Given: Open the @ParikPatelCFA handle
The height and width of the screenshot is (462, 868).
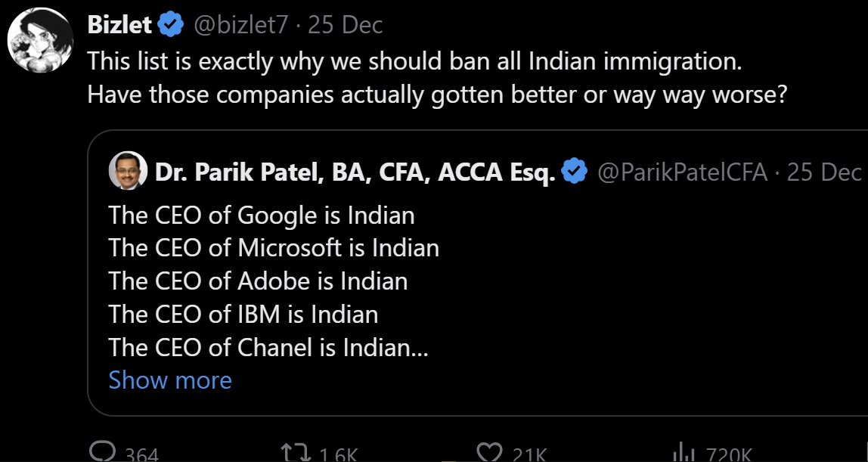Looking at the screenshot, I should [x=683, y=172].
